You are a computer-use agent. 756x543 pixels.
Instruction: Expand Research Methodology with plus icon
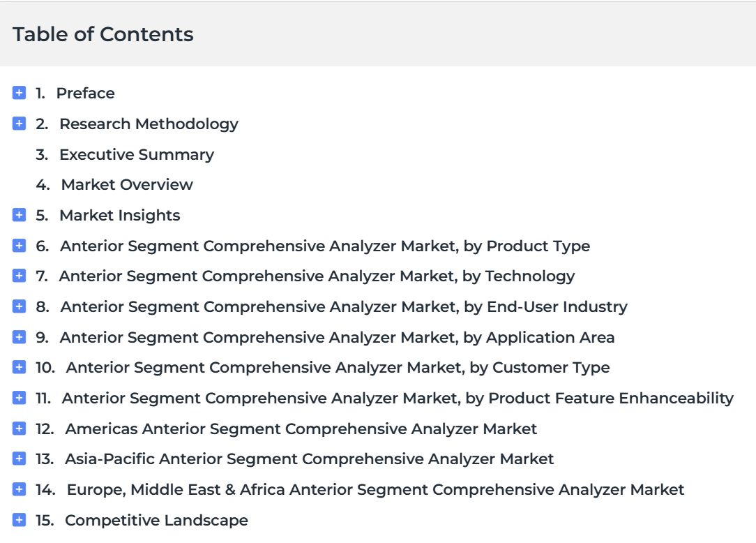pyautogui.click(x=20, y=124)
